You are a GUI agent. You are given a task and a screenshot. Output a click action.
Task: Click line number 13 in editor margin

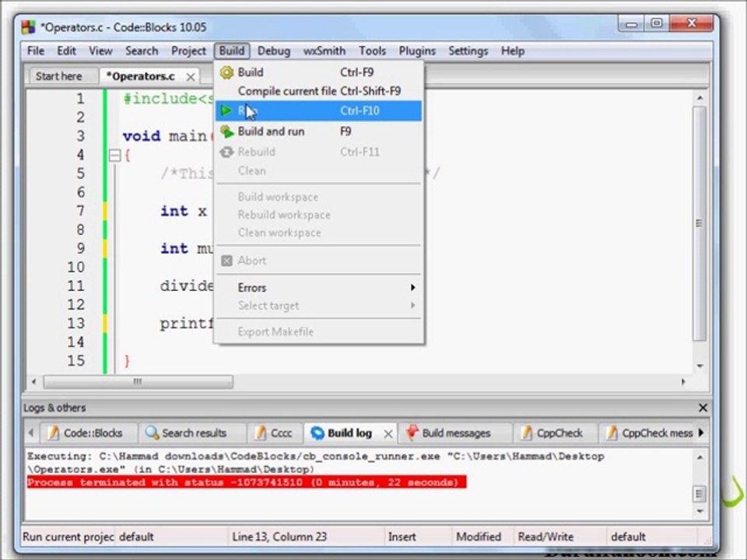[x=75, y=324]
